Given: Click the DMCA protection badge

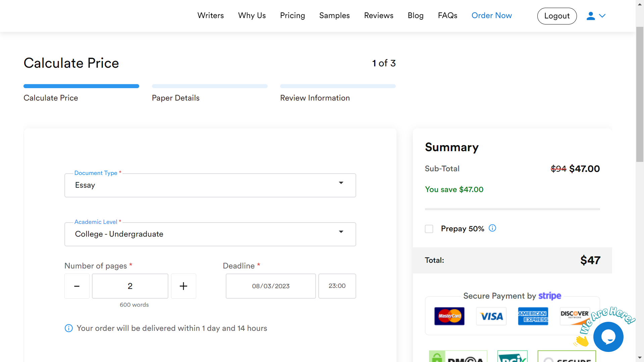Looking at the screenshot, I should tap(458, 357).
